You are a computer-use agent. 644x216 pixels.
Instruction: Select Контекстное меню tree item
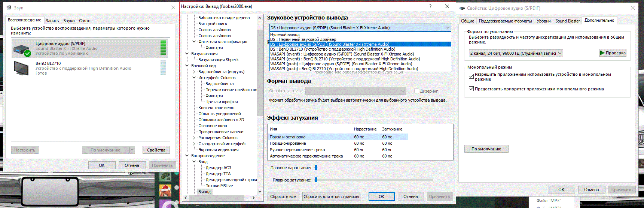click(216, 108)
